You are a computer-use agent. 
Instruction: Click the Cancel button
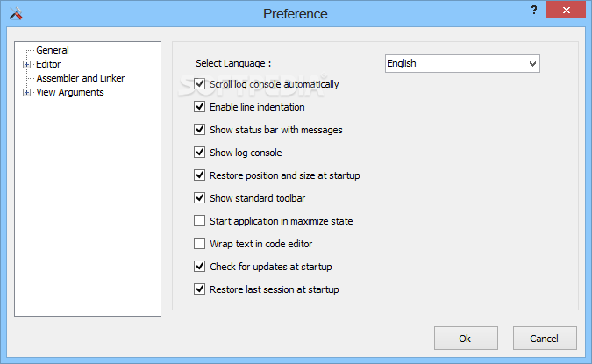[544, 339]
